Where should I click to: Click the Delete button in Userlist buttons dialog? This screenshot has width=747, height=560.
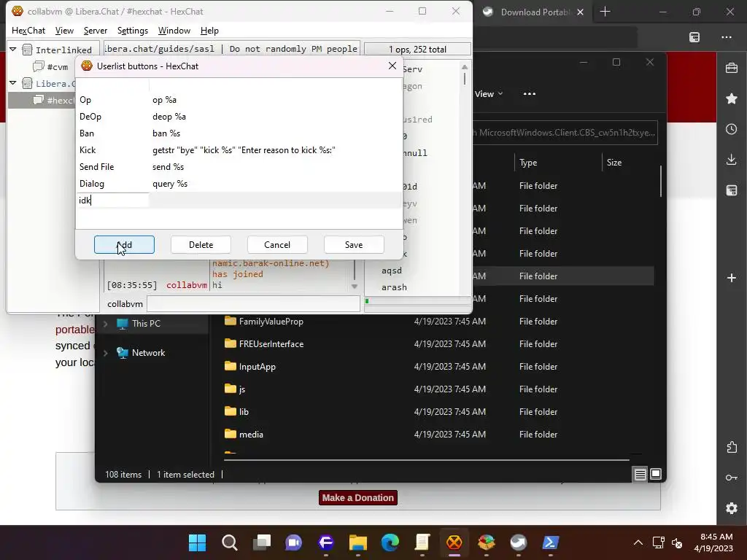tap(201, 245)
